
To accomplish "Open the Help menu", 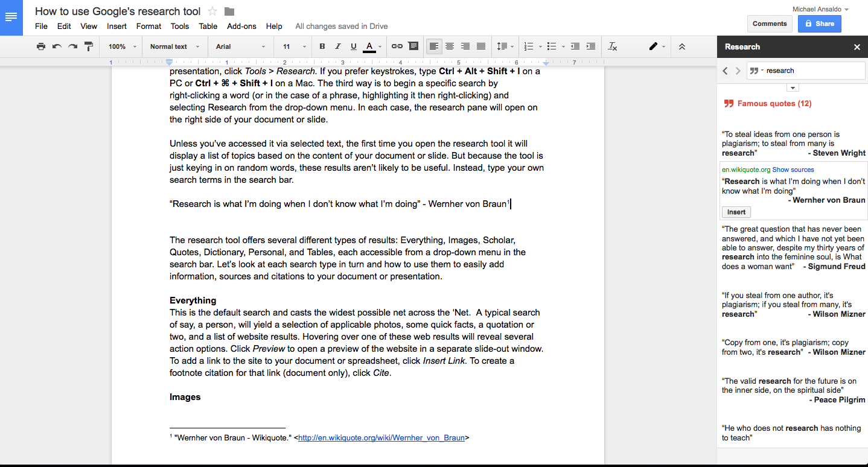I will (x=274, y=26).
